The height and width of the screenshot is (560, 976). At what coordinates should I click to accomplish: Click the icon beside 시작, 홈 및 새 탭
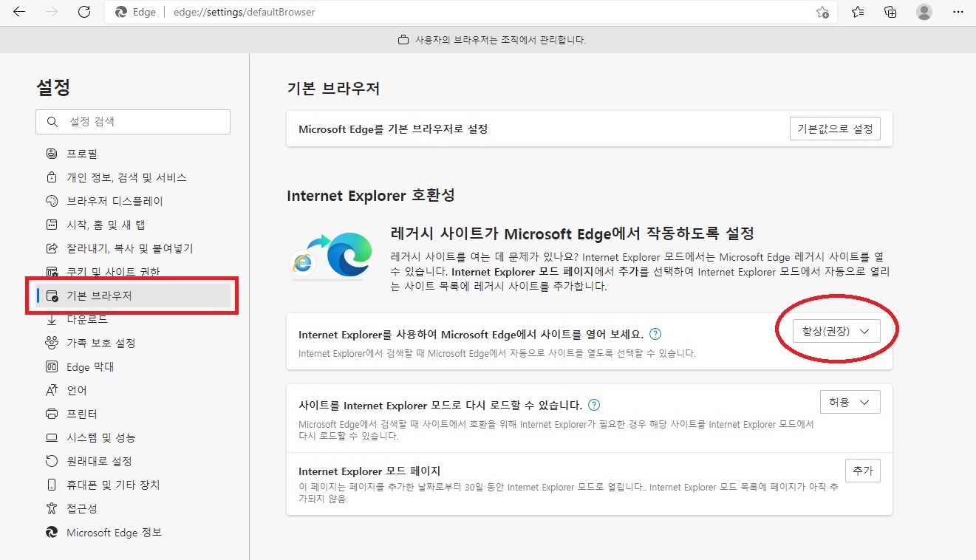(52, 225)
